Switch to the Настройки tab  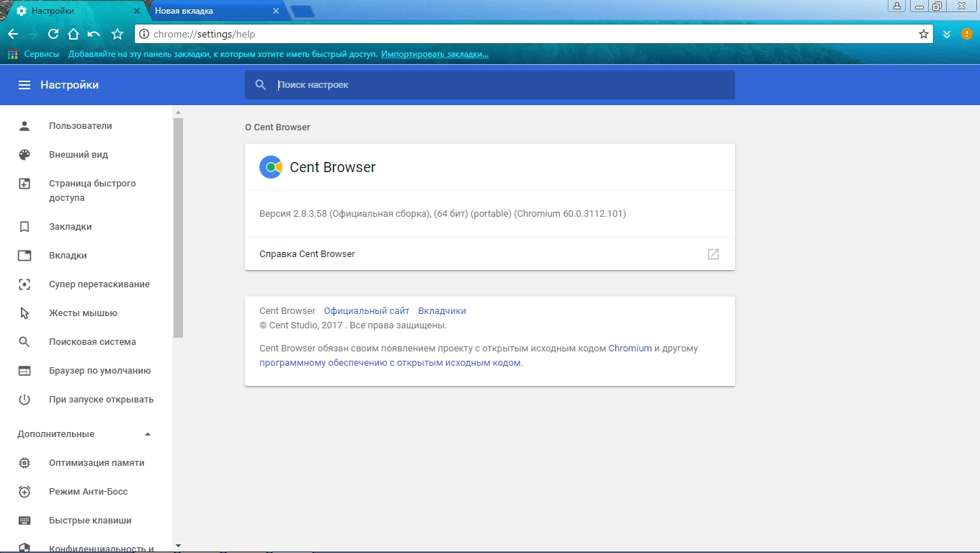click(74, 11)
